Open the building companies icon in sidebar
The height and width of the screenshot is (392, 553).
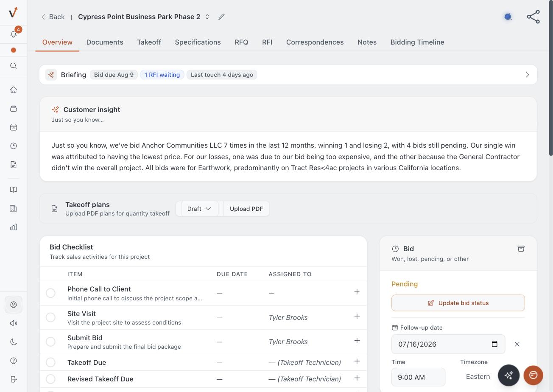(14, 208)
